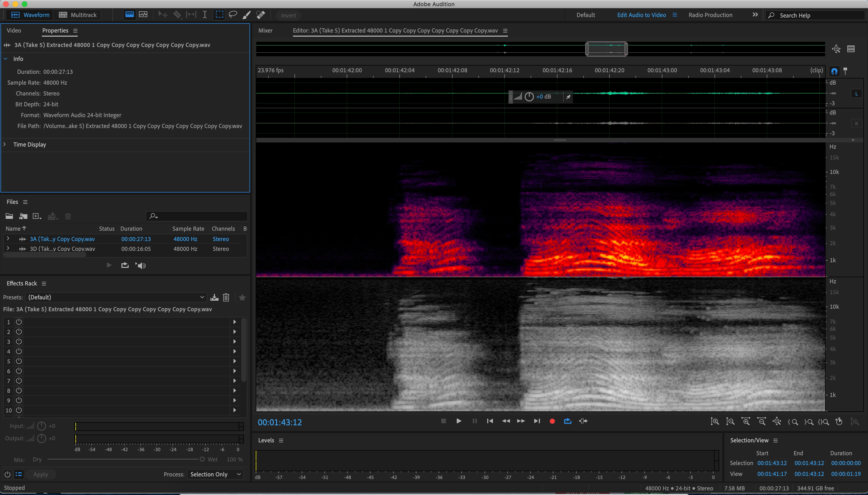Switch to the Video panel tab
Screen dimensions: 868x495
click(x=14, y=31)
